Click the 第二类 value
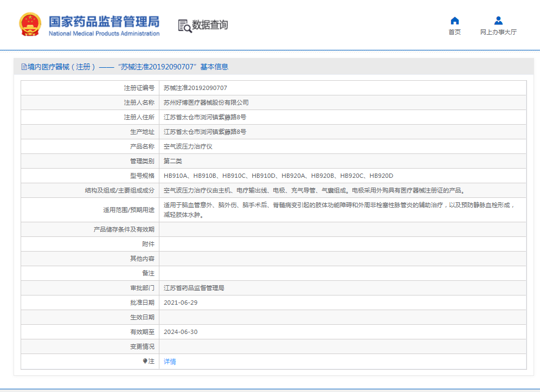The height and width of the screenshot is (392, 540). [x=172, y=161]
